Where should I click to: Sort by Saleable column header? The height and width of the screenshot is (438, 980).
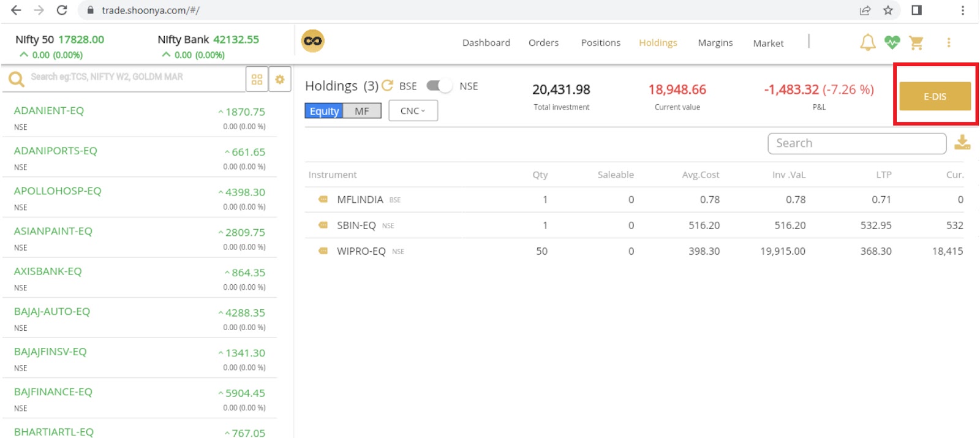pyautogui.click(x=616, y=175)
